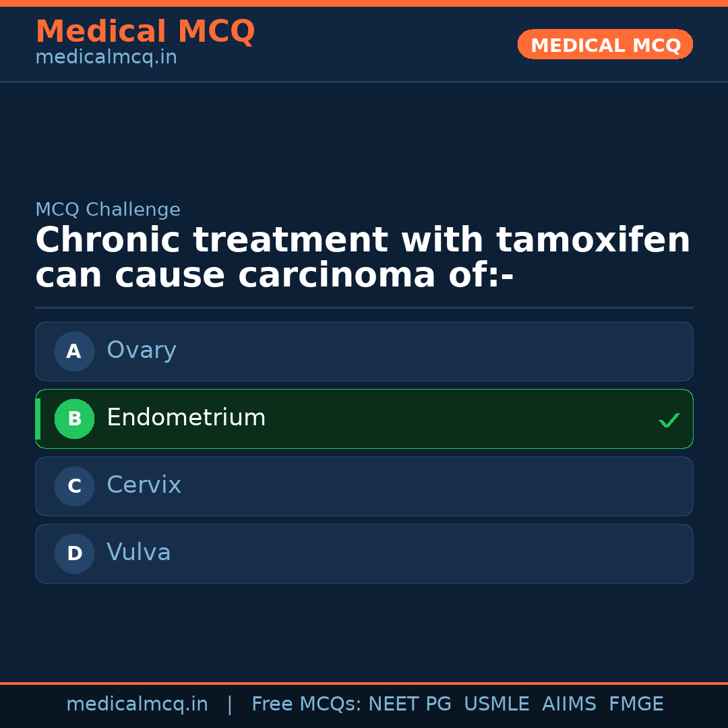
Task: Click the Medical MCQ header title
Action: click(145, 32)
